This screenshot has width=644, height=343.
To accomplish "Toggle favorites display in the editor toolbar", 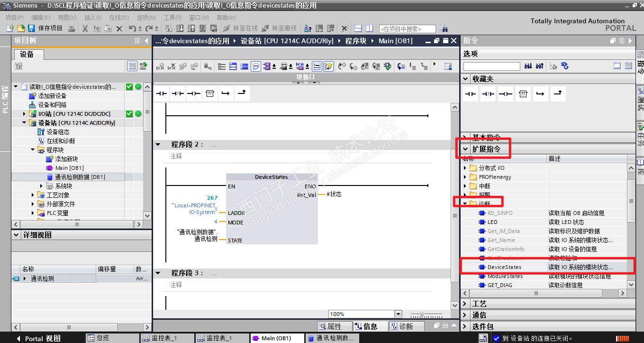I will [x=328, y=66].
